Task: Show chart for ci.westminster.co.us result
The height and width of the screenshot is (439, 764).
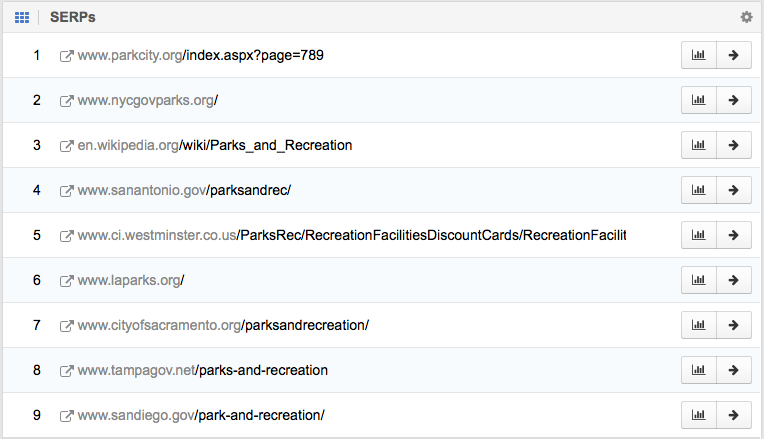Action: pos(698,235)
